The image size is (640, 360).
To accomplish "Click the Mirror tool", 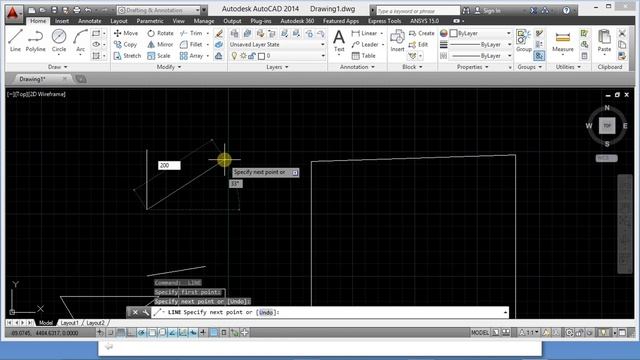I will (160, 44).
